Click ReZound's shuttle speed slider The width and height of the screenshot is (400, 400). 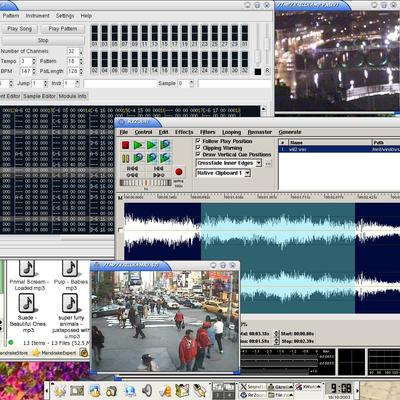coord(146,183)
